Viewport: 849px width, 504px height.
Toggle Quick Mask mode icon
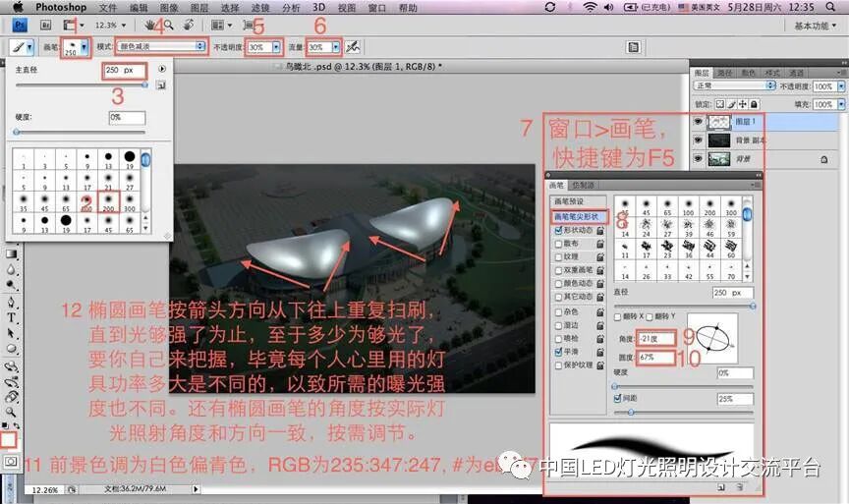pyautogui.click(x=11, y=462)
